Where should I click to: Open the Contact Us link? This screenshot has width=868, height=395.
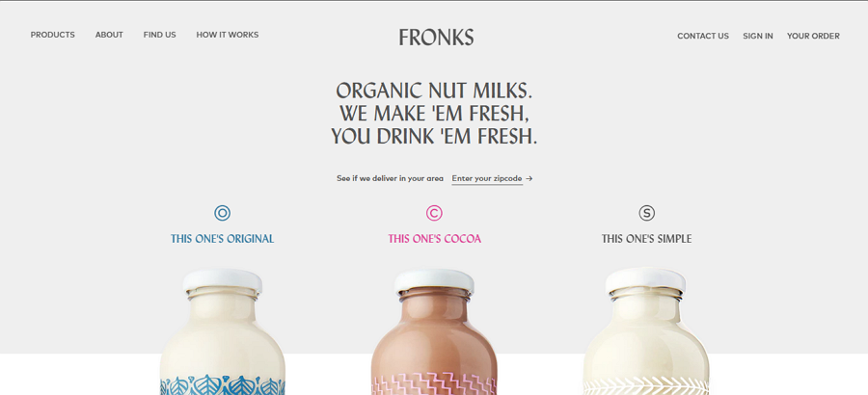(703, 36)
